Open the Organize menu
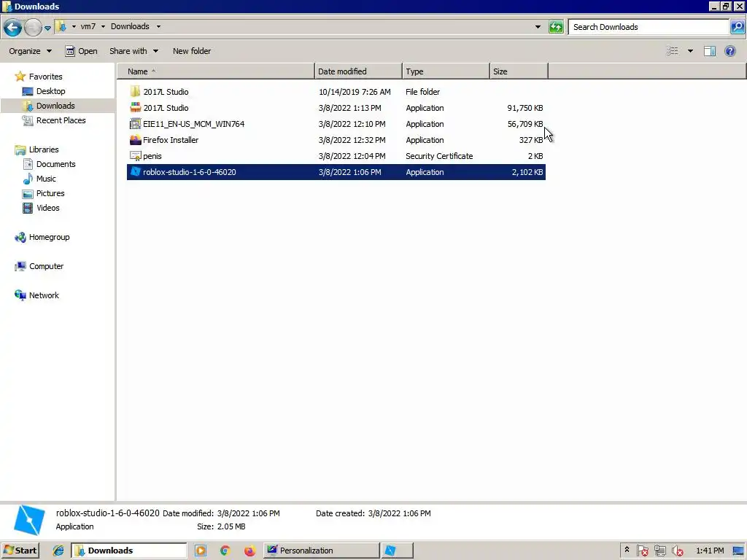The image size is (747, 560). (x=30, y=51)
